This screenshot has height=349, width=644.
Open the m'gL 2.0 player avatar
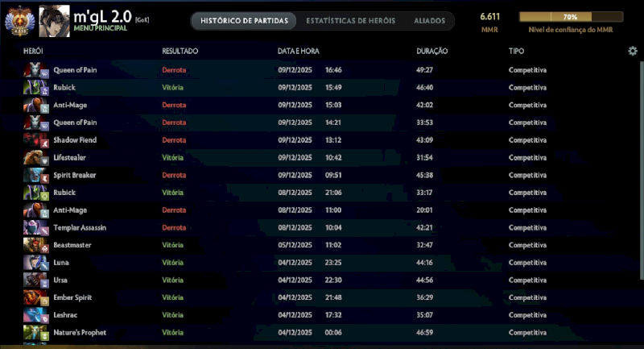(x=54, y=21)
